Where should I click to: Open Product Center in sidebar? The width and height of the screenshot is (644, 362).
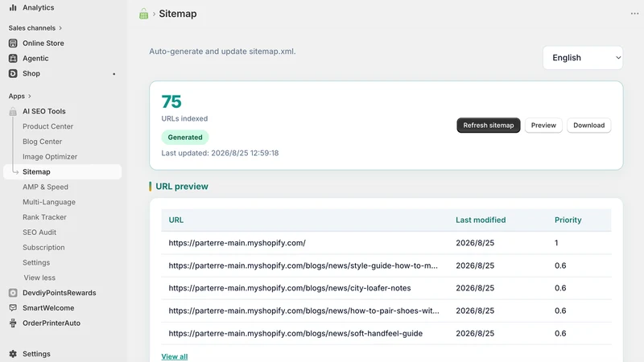[x=47, y=126]
